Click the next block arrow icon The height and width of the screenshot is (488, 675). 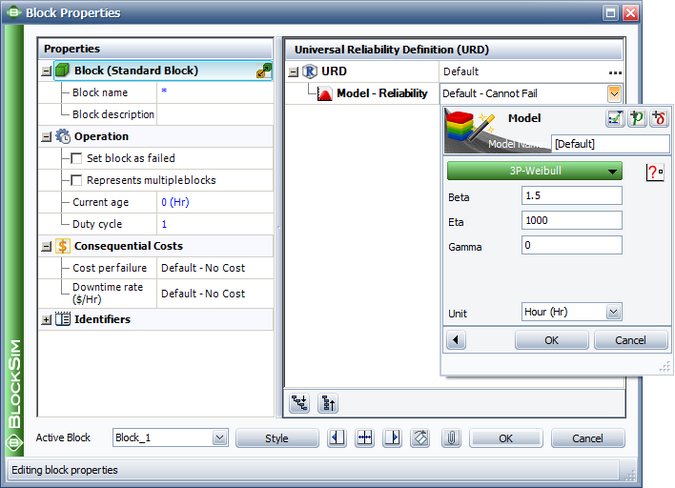click(x=393, y=438)
